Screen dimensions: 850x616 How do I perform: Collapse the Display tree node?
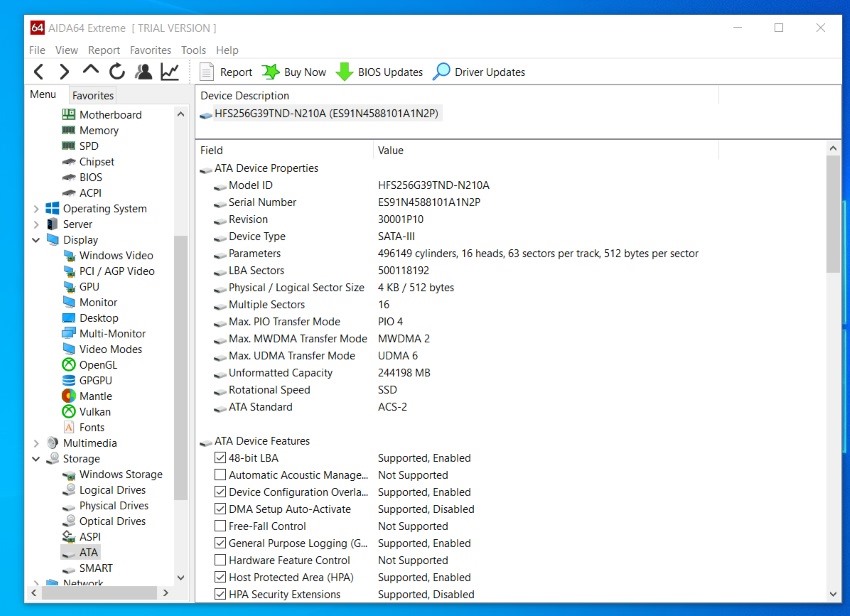coord(36,240)
